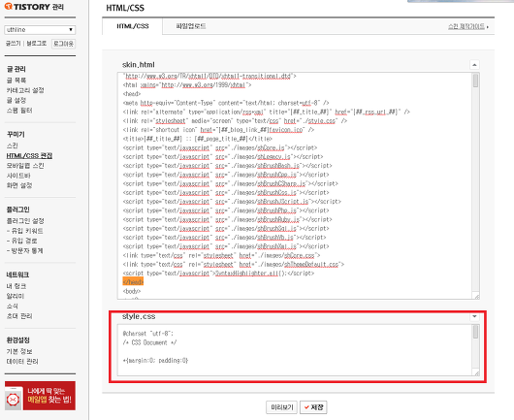Open 사이드바 settings menu item
This screenshot has width=514, height=420.
(18, 176)
